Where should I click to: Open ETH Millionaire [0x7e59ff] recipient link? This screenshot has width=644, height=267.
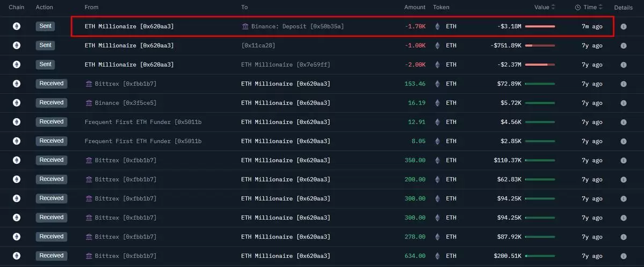(285, 65)
